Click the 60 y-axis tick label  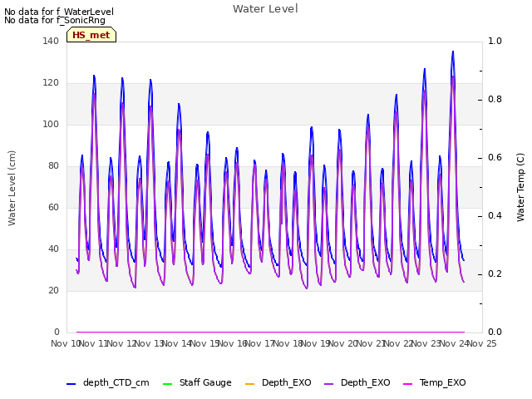53,207
